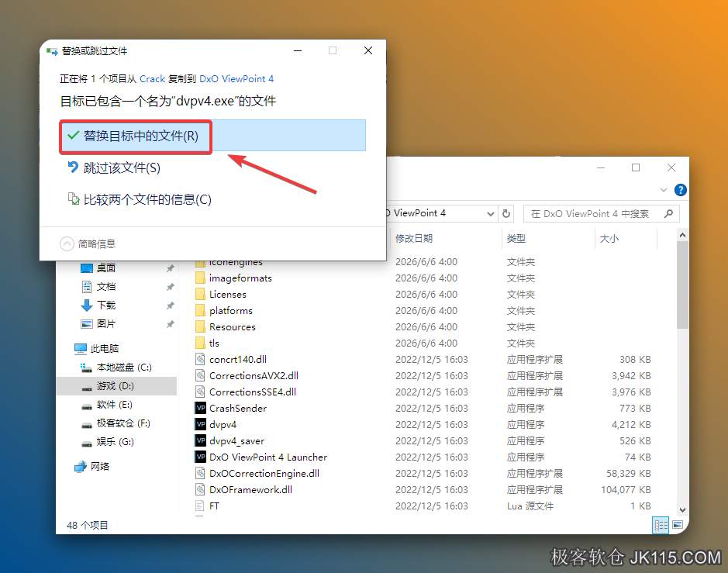Screen dimensions: 728x573
Task: Minimize the replace or skip files dialog
Action: click(x=298, y=50)
